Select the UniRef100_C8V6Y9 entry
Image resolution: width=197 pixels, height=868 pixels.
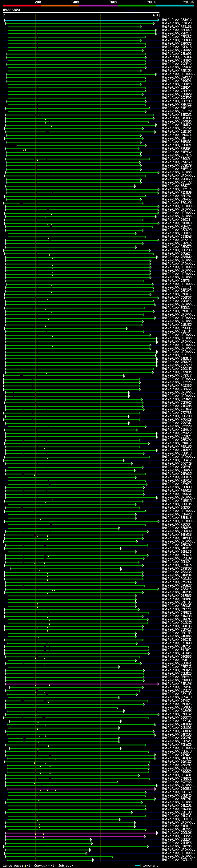[177, 484]
